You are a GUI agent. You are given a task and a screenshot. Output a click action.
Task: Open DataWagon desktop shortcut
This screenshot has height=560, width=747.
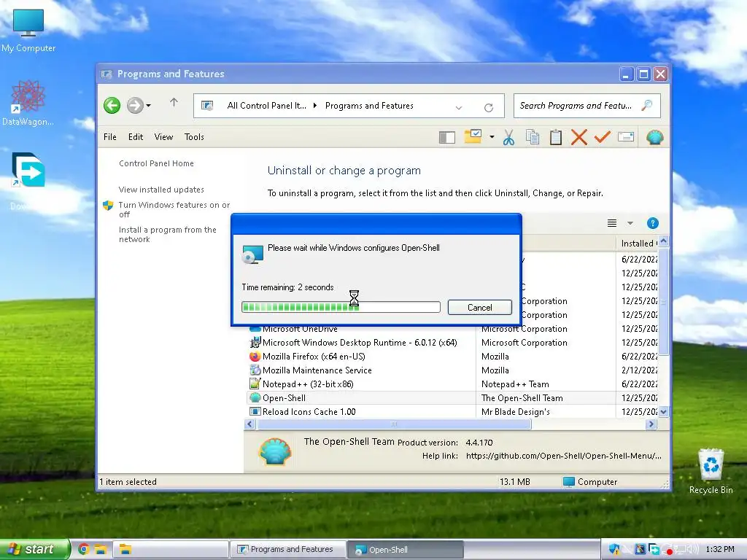tap(28, 104)
